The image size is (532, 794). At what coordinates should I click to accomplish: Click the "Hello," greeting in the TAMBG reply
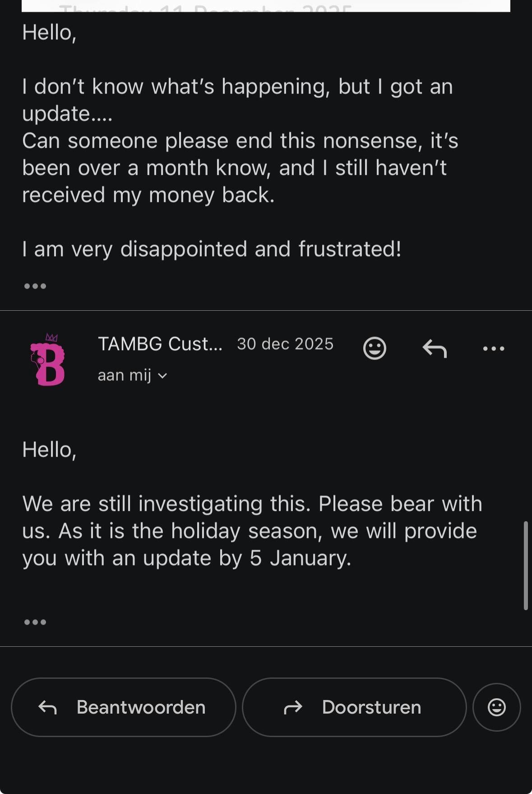pyautogui.click(x=49, y=450)
